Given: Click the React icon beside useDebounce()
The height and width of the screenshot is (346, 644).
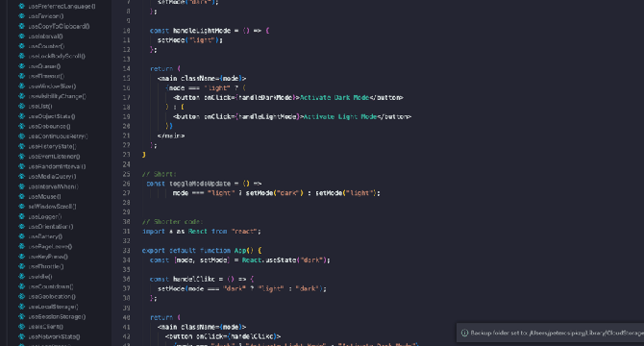Looking at the screenshot, I should coord(22,126).
